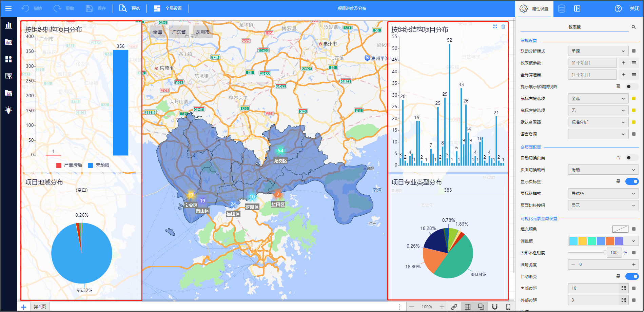Click the search icon in dashboard panel
Viewport: 644px width, 312px height.
pos(633,27)
